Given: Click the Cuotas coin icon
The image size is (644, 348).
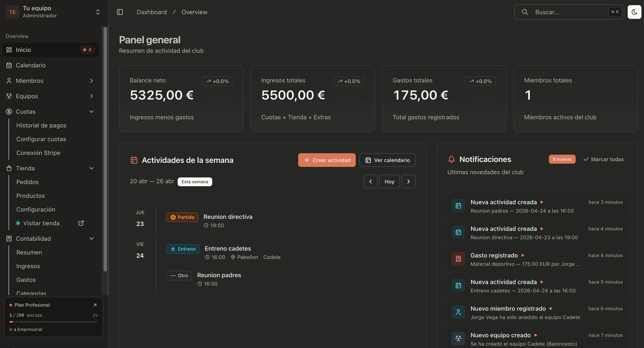Looking at the screenshot, I should (9, 112).
